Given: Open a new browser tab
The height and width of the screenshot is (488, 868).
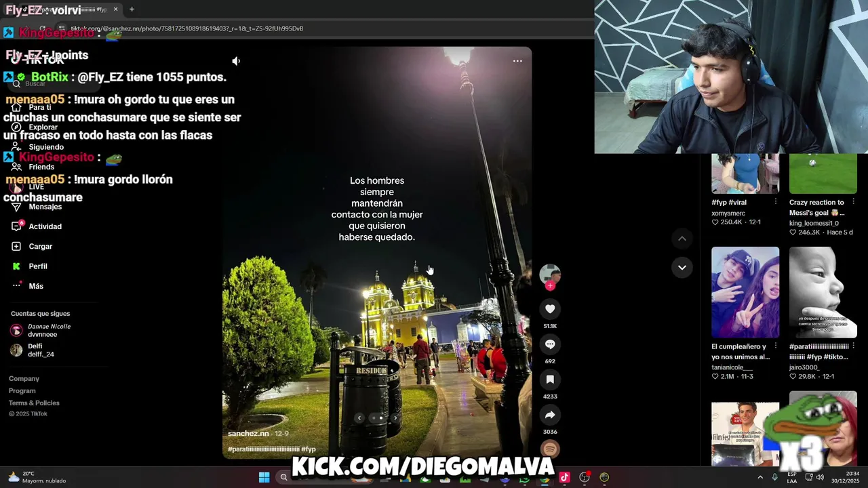Looking at the screenshot, I should 132,9.
